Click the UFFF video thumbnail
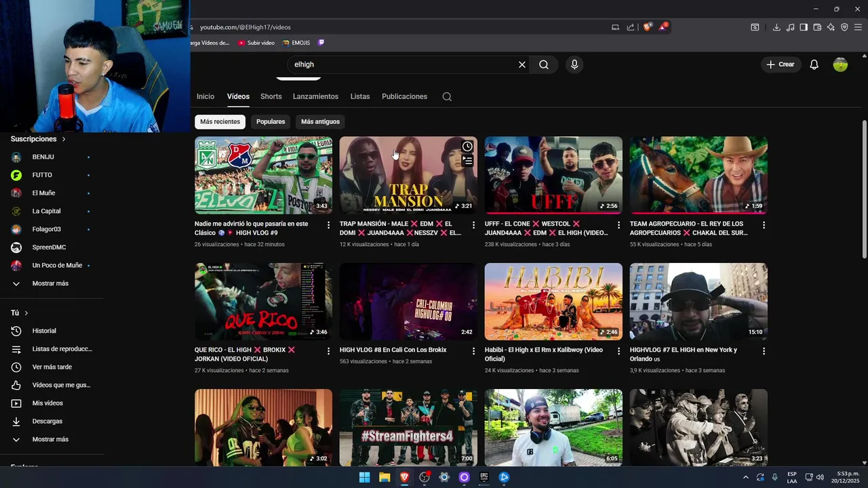This screenshot has height=488, width=868. 553,175
